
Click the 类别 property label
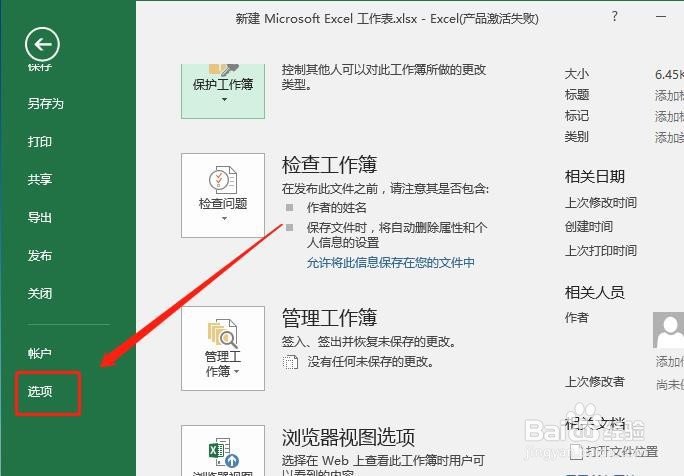(577, 137)
